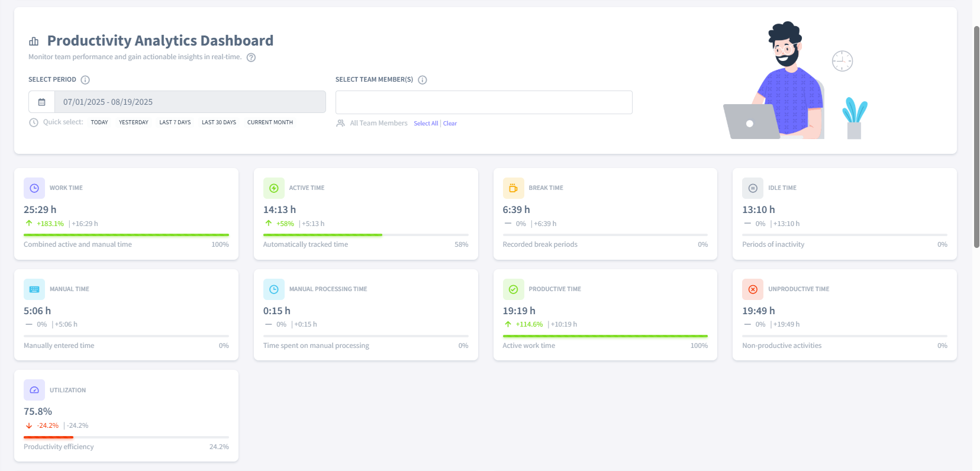Click the help icon next to dashboard subtitle
Image resolution: width=980 pixels, height=471 pixels.
(251, 57)
